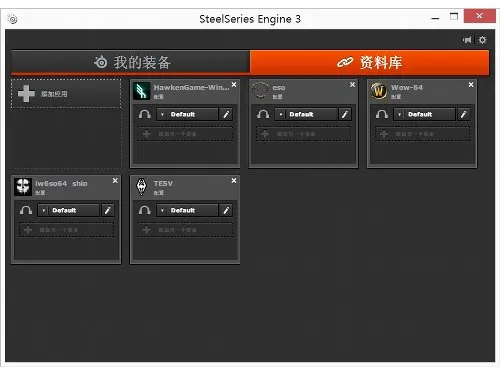Screen dimensions: 500x375
Task: Click the iw6sp64_ship app title
Action: click(x=61, y=184)
